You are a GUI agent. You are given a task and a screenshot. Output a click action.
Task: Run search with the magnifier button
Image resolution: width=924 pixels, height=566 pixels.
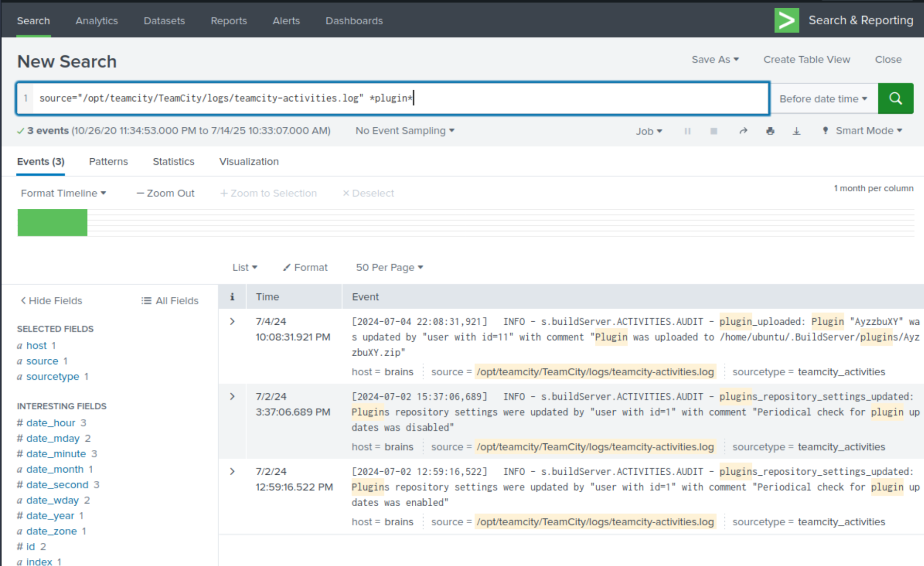896,98
